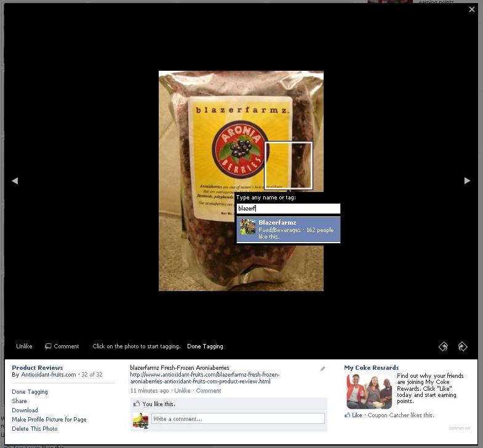
Task: Open the Product Reviews album link
Action: (38, 367)
